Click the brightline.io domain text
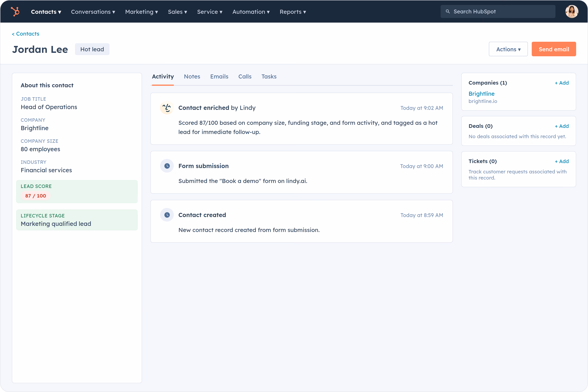 [483, 101]
